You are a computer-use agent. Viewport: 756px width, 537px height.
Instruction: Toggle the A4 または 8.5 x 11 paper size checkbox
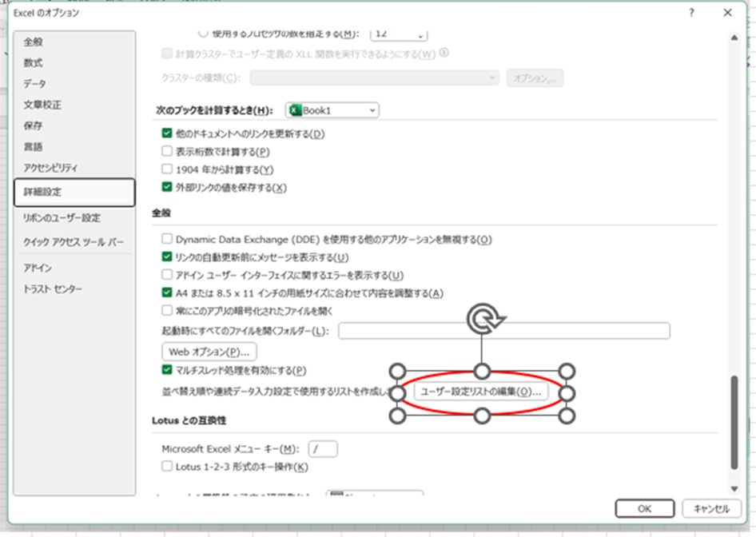click(167, 292)
